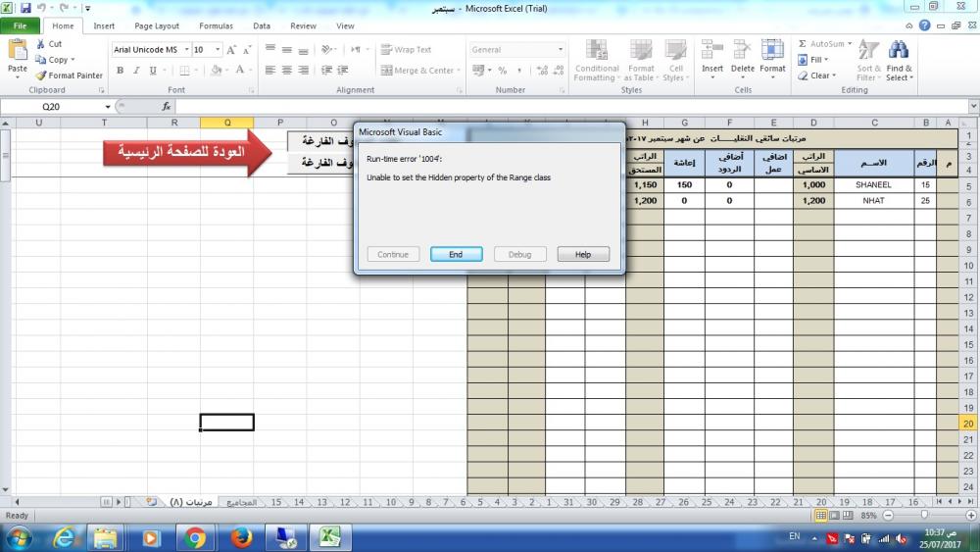Open the المجاميع sheet tab
The width and height of the screenshot is (980, 552).
pos(241,502)
